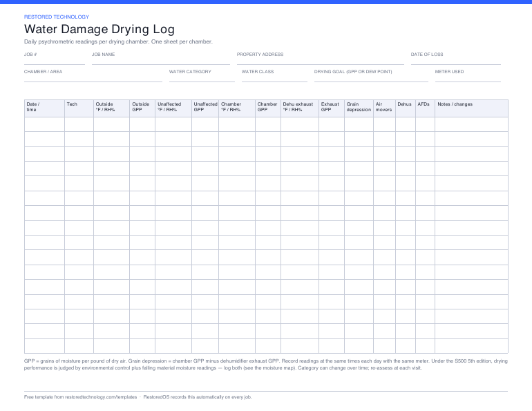Click the "Chamber °F / RH%" column header
Image resolution: width=532 pixels, height=411 pixels.
(237, 108)
